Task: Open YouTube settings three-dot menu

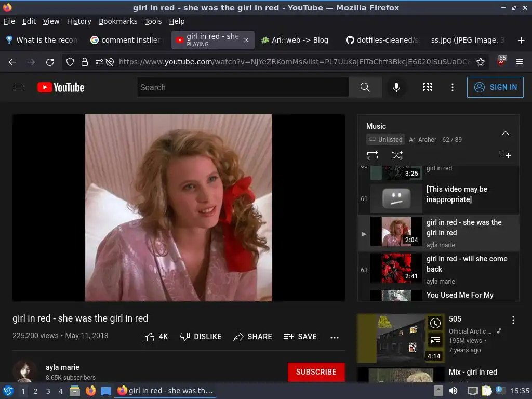Action: tap(453, 87)
